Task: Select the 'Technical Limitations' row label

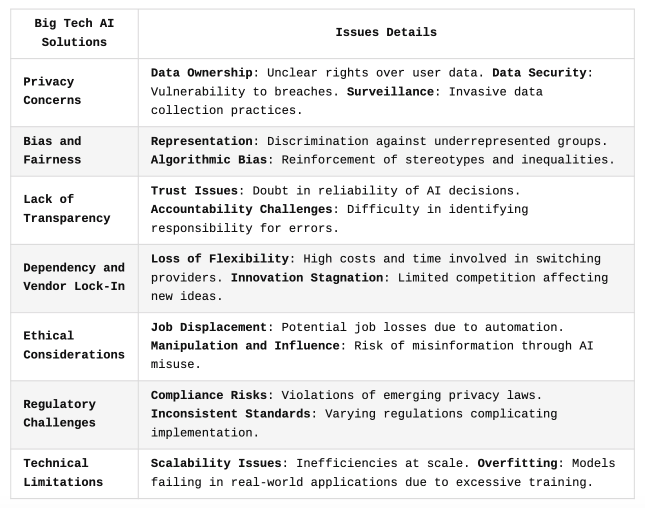Action: (x=63, y=472)
